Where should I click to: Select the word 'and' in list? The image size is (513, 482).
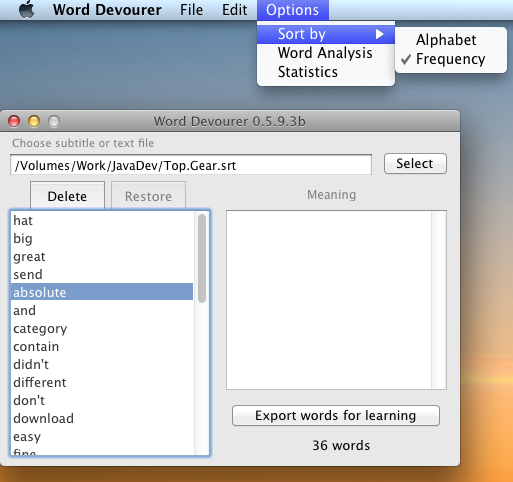102,311
